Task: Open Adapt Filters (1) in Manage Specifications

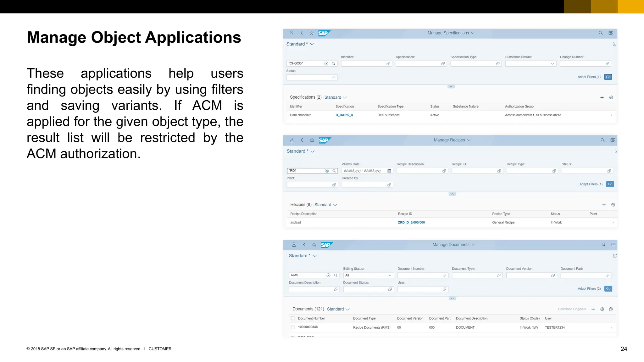Action: point(589,77)
